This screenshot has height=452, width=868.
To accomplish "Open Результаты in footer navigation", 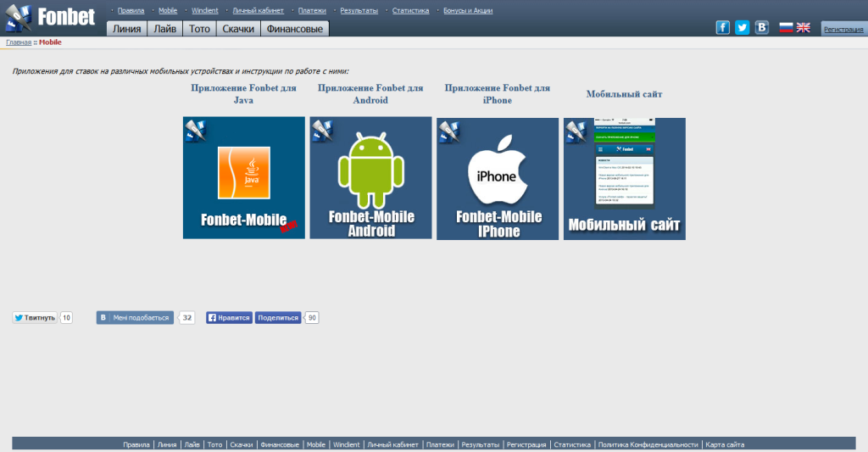I will pos(481,445).
